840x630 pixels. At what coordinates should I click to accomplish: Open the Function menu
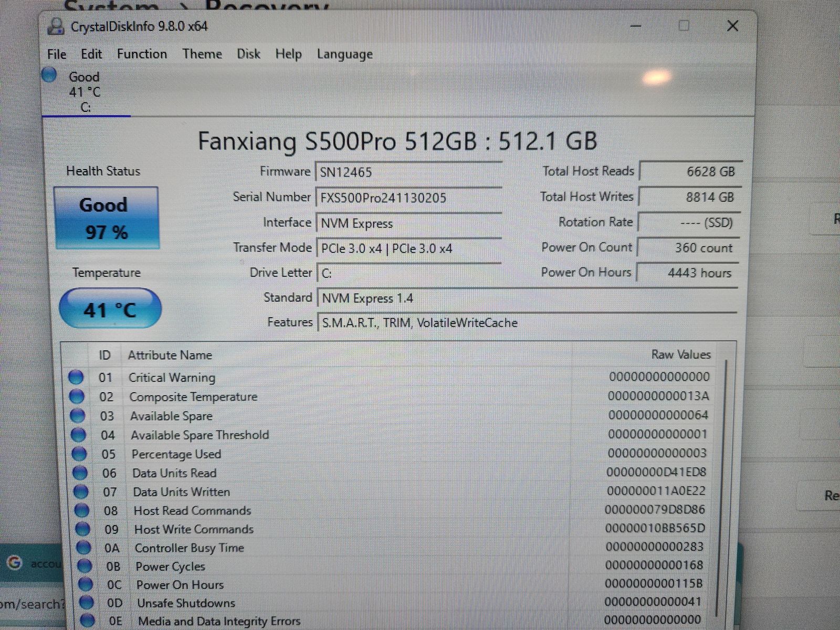tap(142, 54)
